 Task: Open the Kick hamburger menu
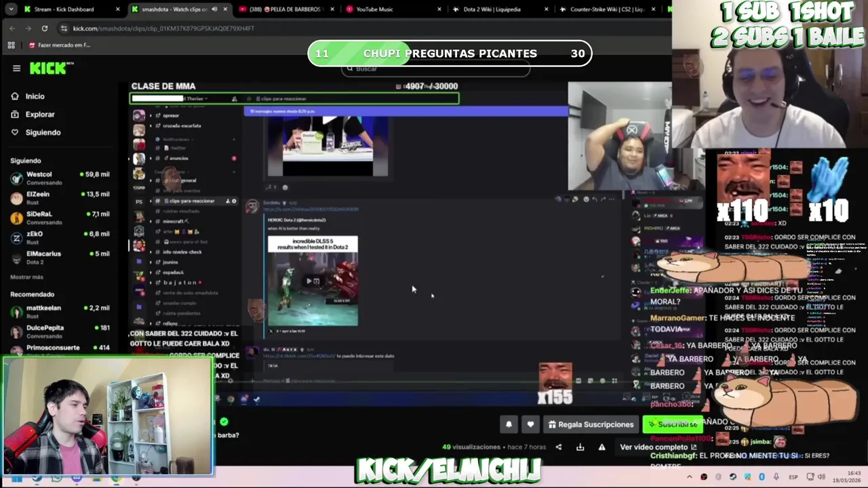[16, 68]
